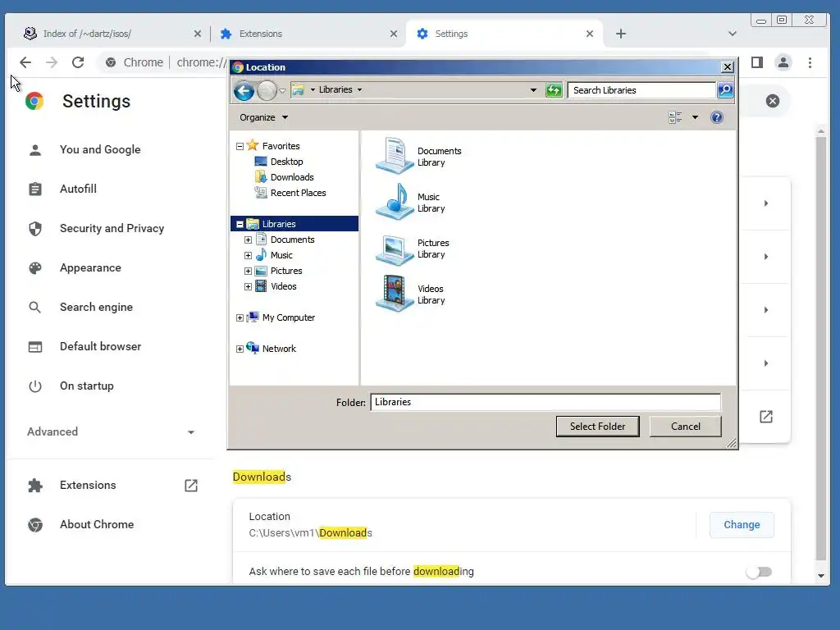
Task: Open address bar history dropdown
Action: [x=533, y=90]
